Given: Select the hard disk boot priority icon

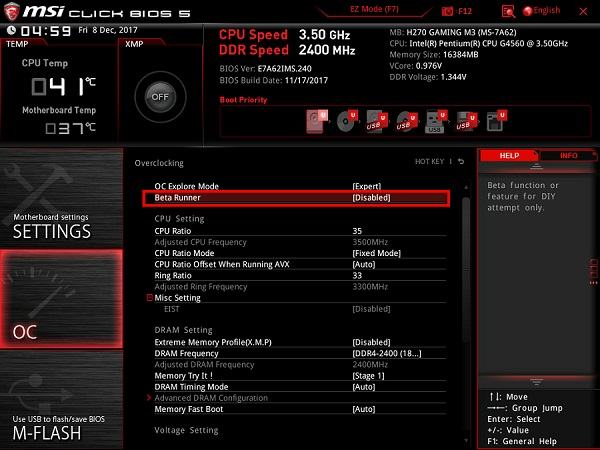Looking at the screenshot, I should [x=316, y=121].
